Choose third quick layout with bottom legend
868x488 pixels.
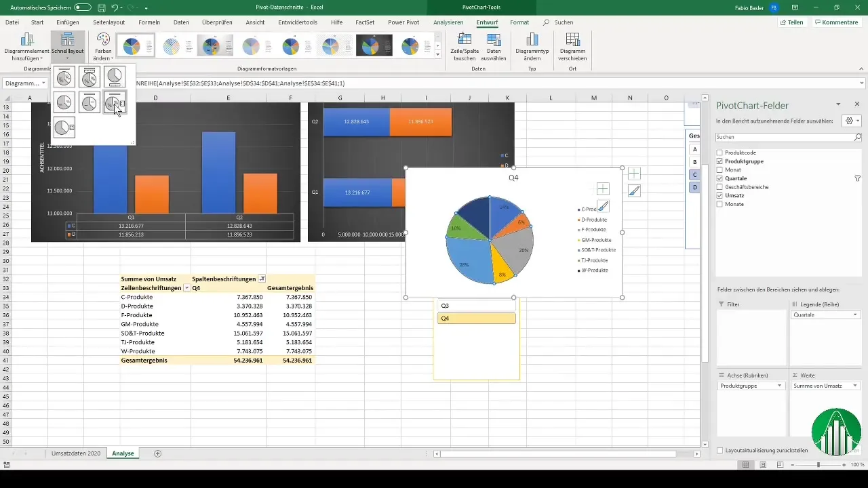[115, 77]
